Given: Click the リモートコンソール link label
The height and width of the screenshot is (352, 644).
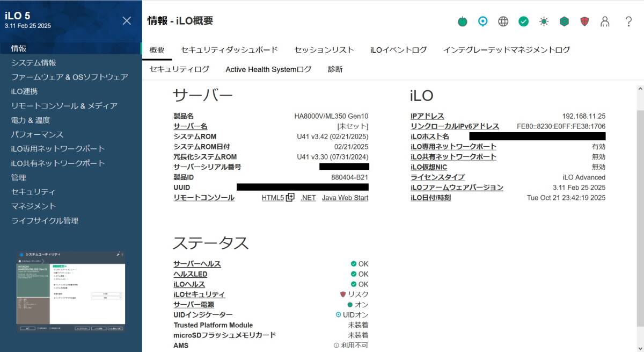Looking at the screenshot, I should point(204,198).
